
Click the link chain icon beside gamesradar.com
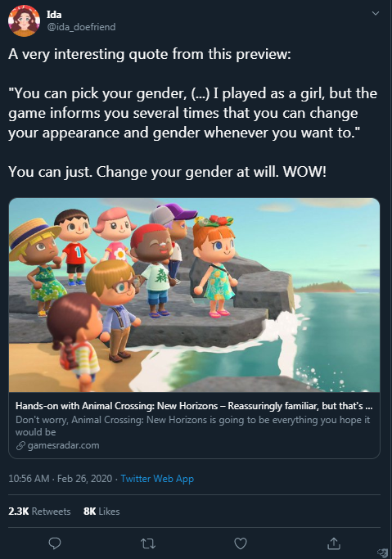tap(20, 445)
